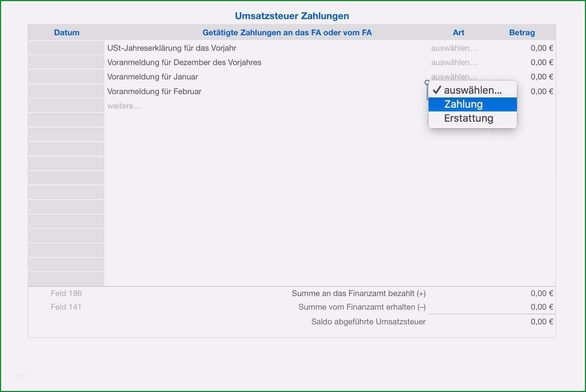The width and height of the screenshot is (586, 392).
Task: Click the Datum cell for Voranmeldung Dezember
Action: [x=66, y=63]
